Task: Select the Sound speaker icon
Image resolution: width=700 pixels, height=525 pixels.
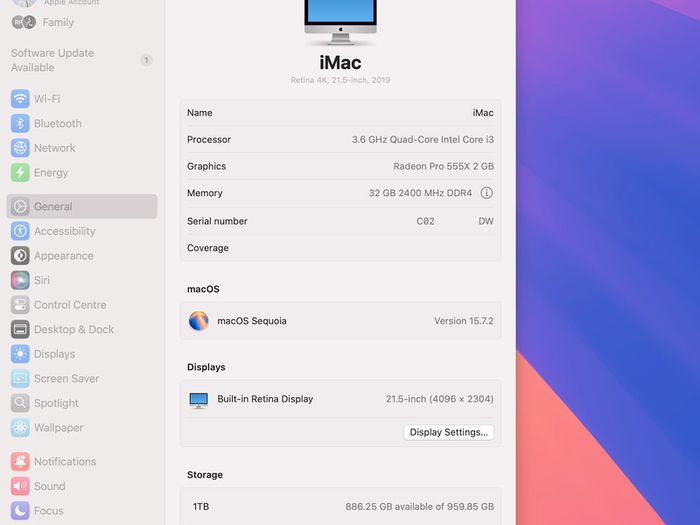Action: [x=20, y=486]
